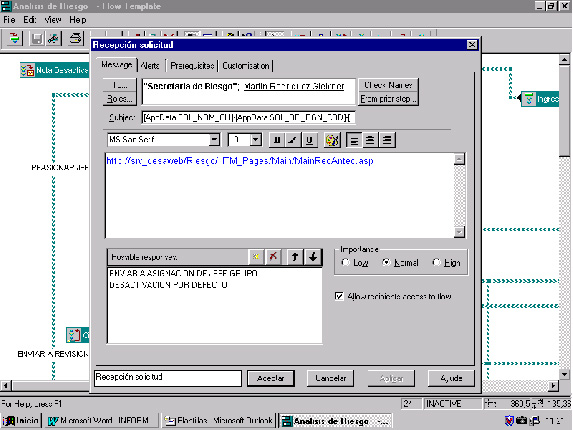Toggle underline formatting in the message toolbar
The height and width of the screenshot is (430, 573).
[x=309, y=140]
